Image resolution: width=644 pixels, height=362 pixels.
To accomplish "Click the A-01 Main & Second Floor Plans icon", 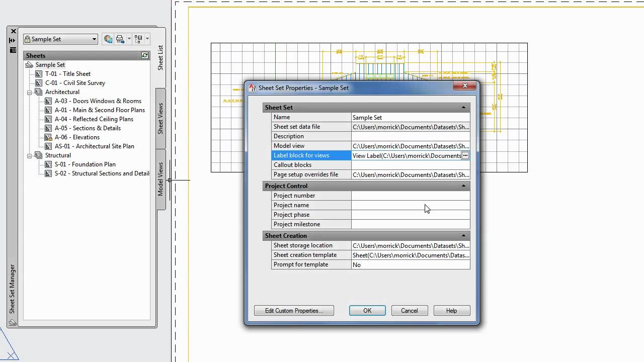I will (x=49, y=110).
